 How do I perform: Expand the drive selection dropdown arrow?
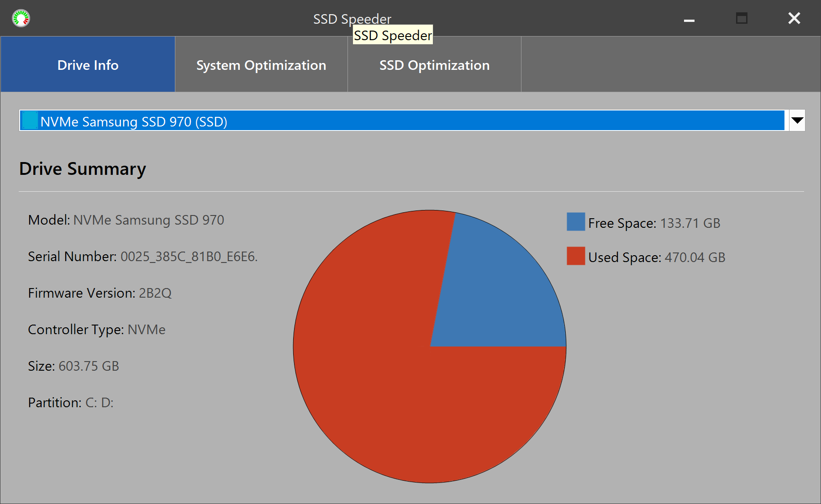click(797, 121)
